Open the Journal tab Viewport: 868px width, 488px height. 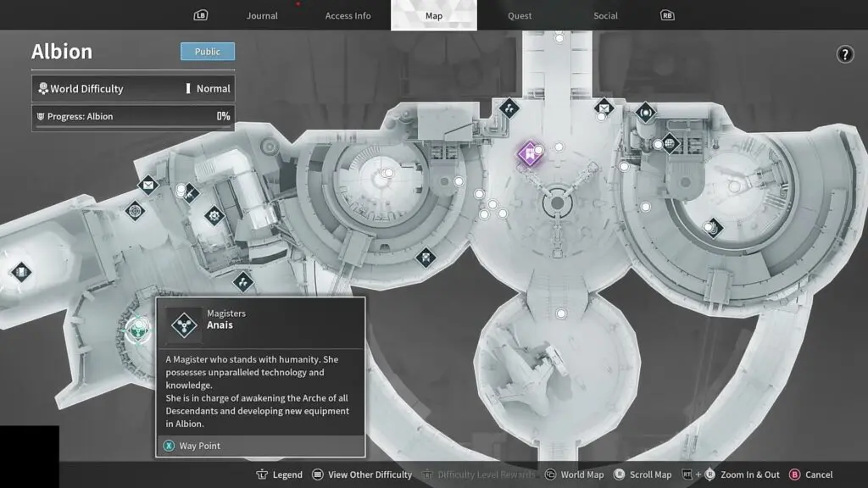262,16
